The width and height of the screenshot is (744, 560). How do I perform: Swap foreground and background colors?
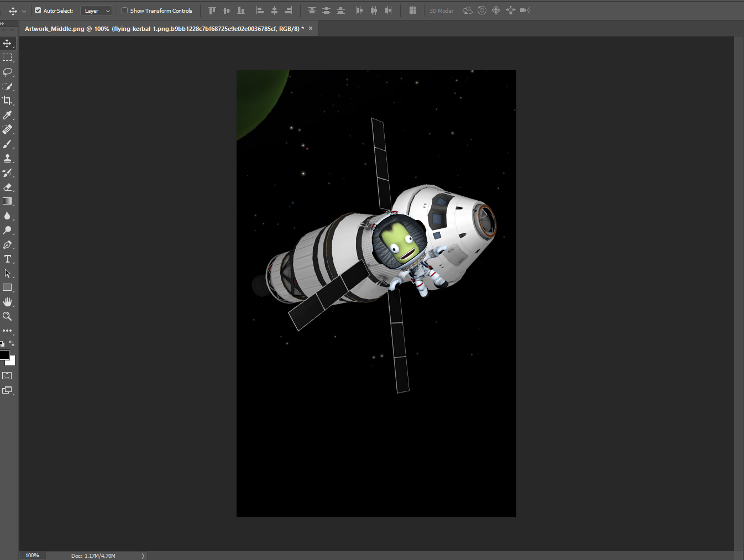(12, 343)
